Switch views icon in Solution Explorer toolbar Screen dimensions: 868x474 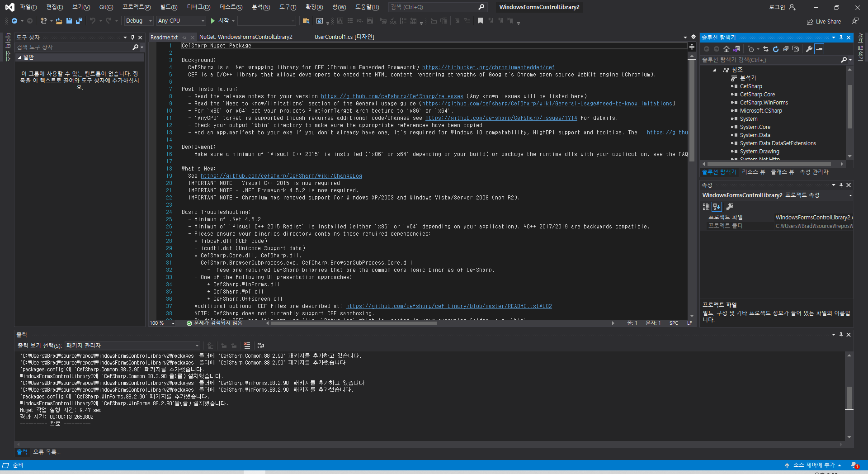[x=736, y=49]
